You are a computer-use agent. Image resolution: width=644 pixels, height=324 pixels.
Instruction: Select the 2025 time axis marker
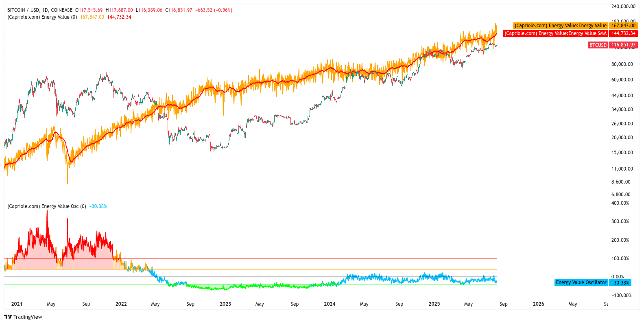[x=434, y=304]
